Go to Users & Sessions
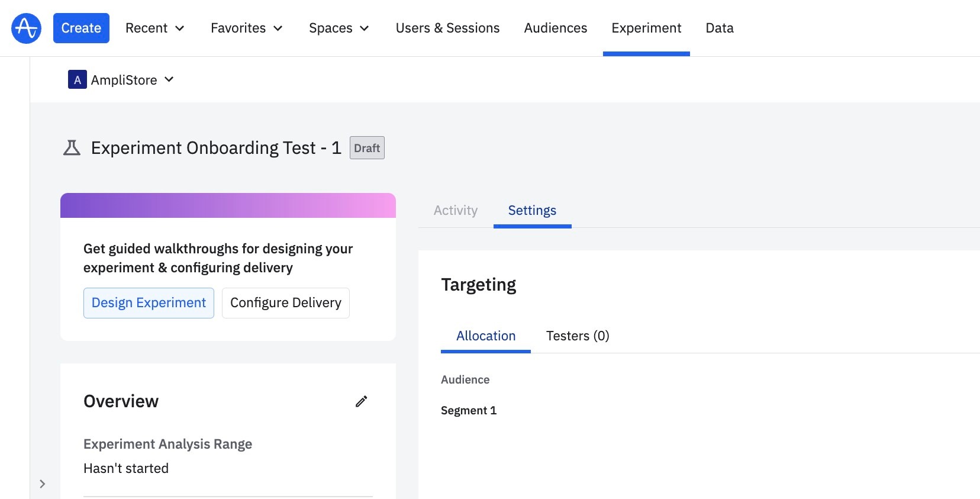 pos(447,28)
